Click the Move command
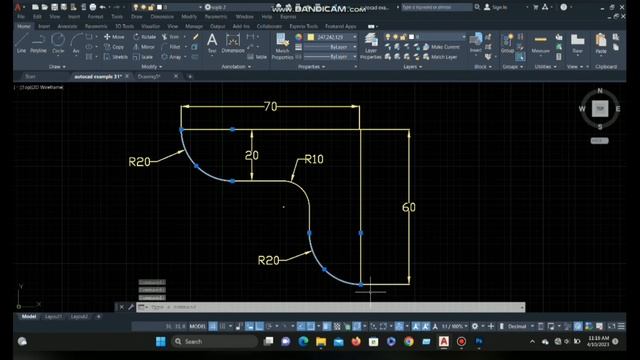The image size is (640, 360). click(114, 37)
